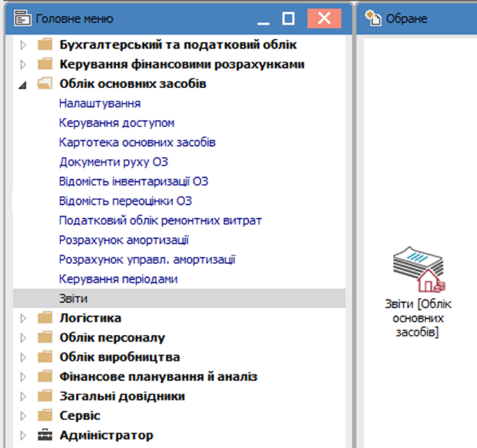
Task: Open Керування періодами item
Action: tap(118, 279)
